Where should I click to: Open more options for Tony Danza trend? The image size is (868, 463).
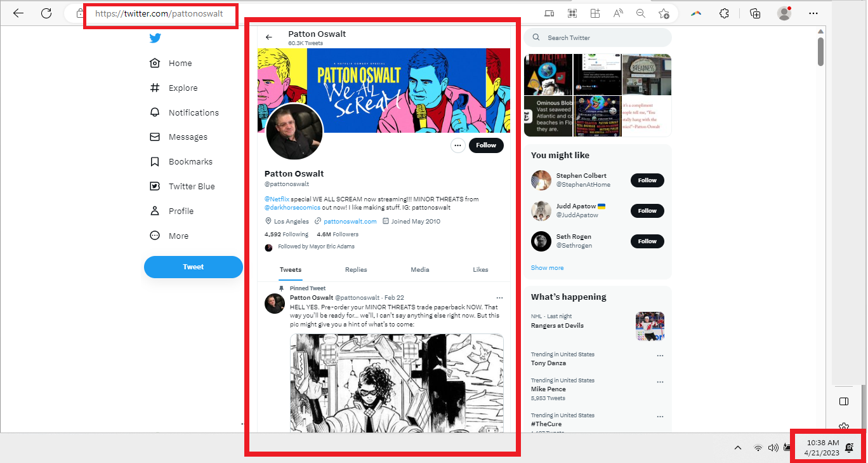pos(660,356)
